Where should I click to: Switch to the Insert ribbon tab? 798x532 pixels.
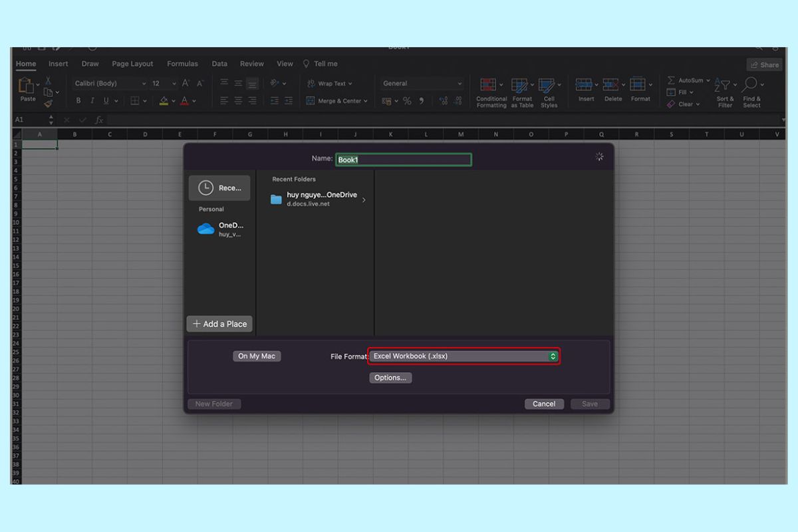coord(58,64)
